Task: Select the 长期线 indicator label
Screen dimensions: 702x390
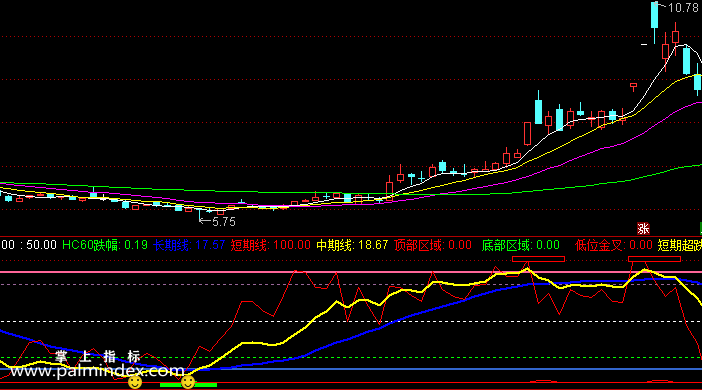Action: [189, 245]
